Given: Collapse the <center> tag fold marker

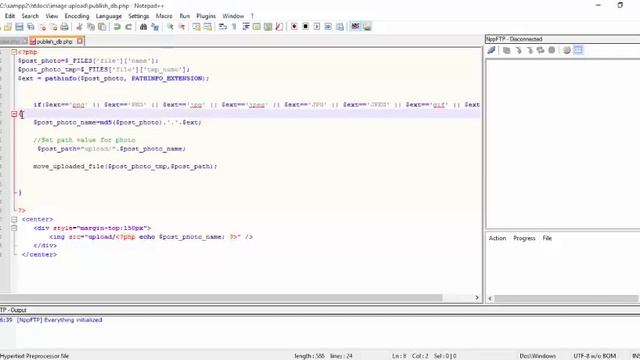Looking at the screenshot, I should point(14,219).
